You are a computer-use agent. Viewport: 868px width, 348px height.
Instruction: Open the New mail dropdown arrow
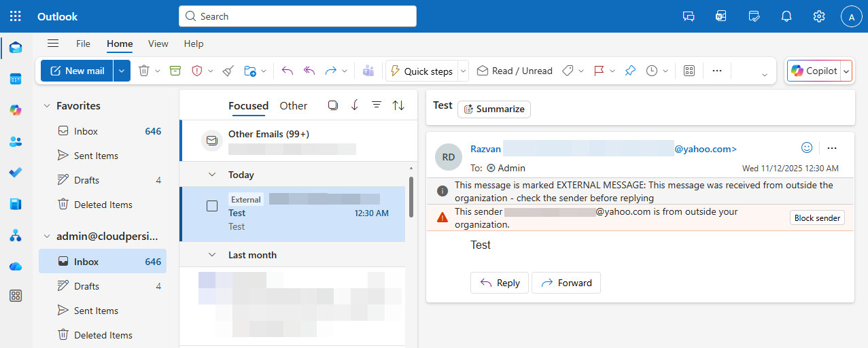(x=122, y=71)
